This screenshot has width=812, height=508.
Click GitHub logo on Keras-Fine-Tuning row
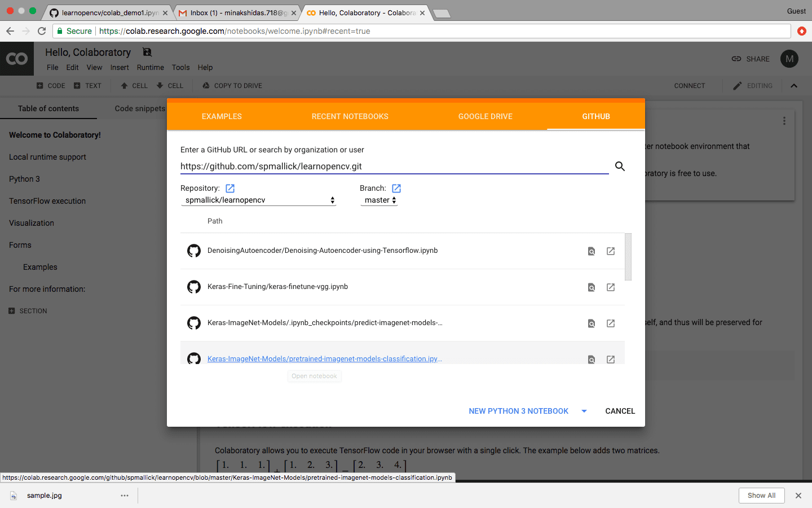194,287
